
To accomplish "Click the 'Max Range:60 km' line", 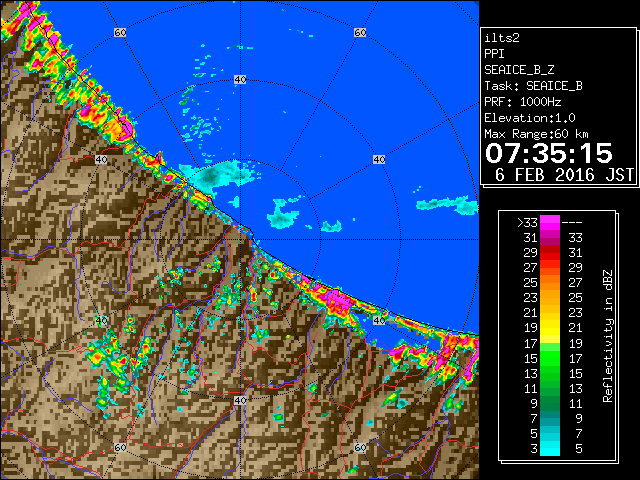I will (536, 134).
